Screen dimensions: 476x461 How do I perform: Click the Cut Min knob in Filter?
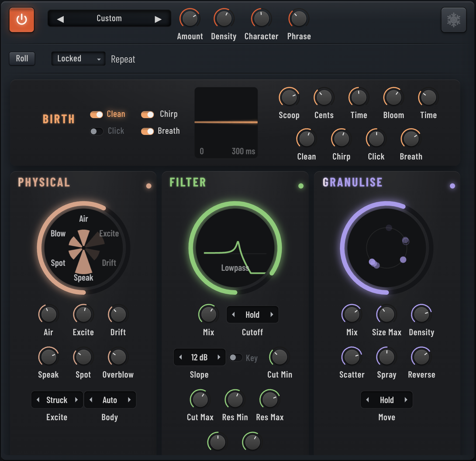coord(279,357)
